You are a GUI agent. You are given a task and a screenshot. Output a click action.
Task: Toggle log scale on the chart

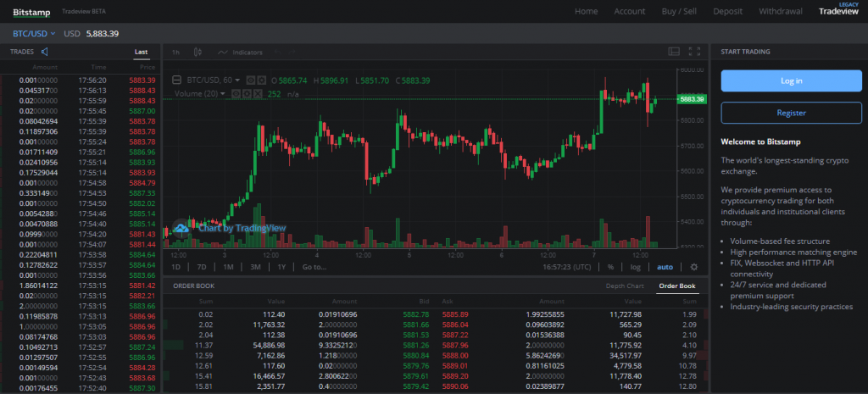click(635, 267)
